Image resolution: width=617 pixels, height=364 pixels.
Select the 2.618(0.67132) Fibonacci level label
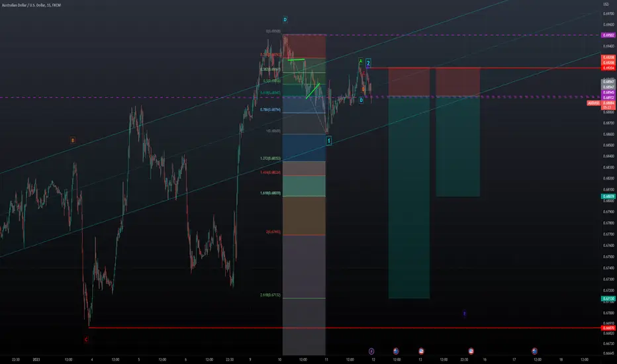[x=270, y=295]
